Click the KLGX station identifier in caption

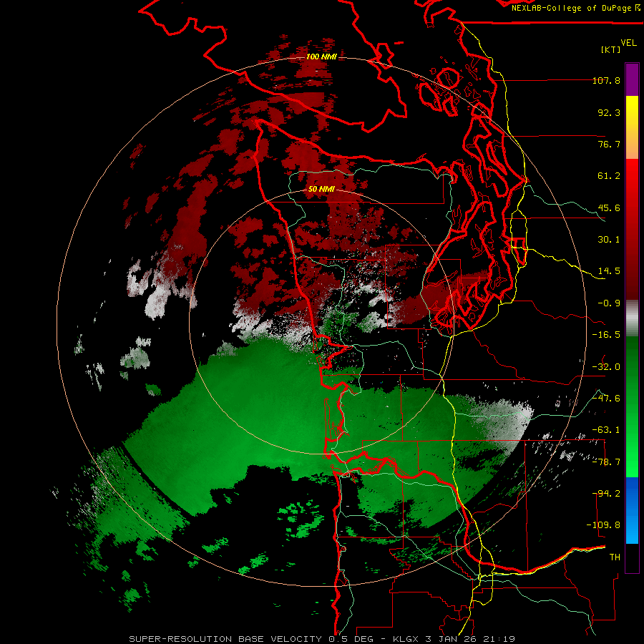coord(406,639)
